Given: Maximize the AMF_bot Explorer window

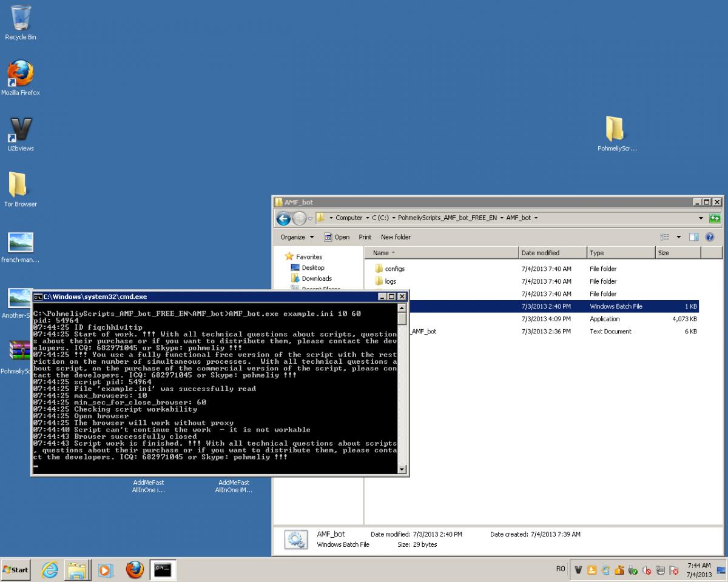Looking at the screenshot, I should [x=707, y=202].
